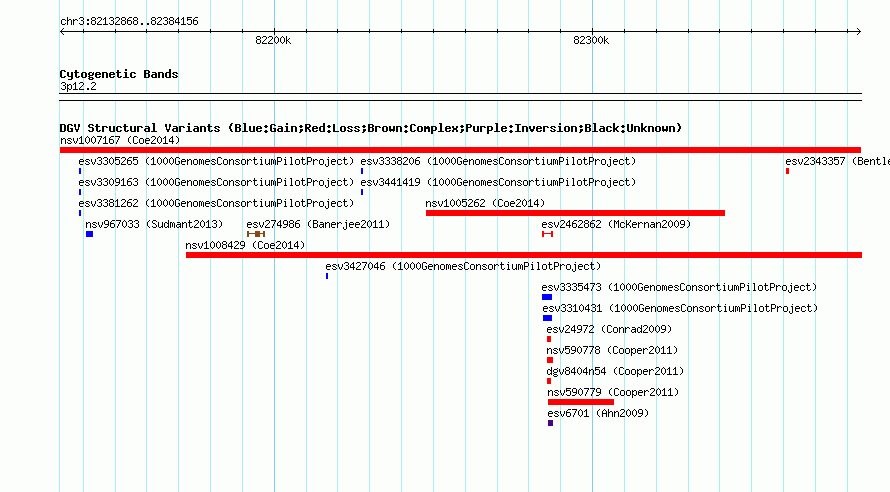
Task: Open esv3335473 variant label
Action: point(679,287)
